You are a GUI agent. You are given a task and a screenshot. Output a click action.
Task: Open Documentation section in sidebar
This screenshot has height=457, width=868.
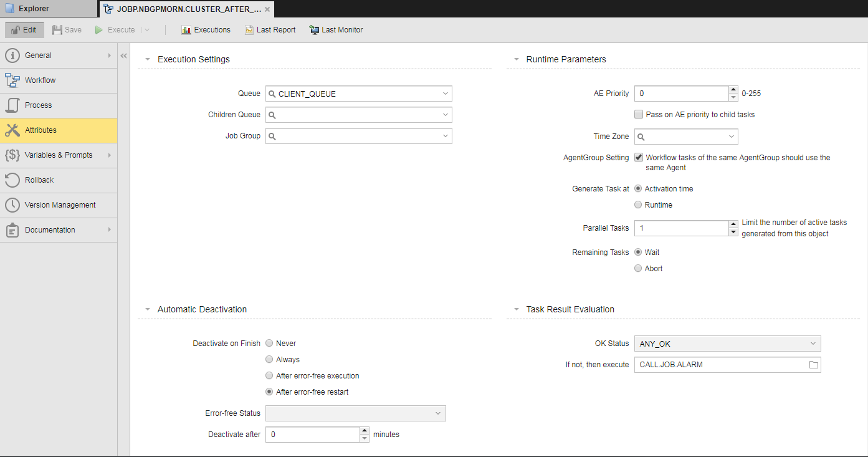[x=59, y=230]
